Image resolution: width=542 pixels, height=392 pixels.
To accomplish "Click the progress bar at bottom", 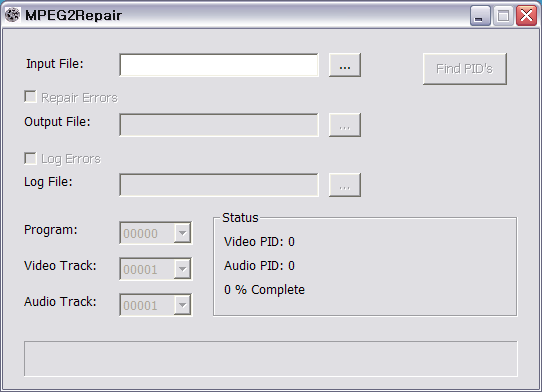I will point(271,359).
